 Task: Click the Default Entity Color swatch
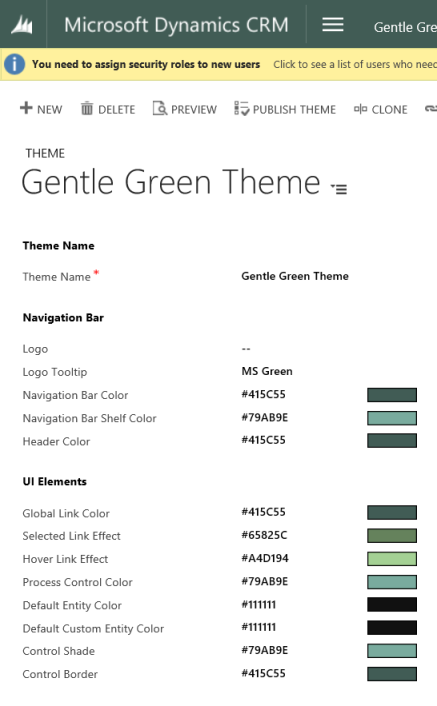tap(392, 604)
